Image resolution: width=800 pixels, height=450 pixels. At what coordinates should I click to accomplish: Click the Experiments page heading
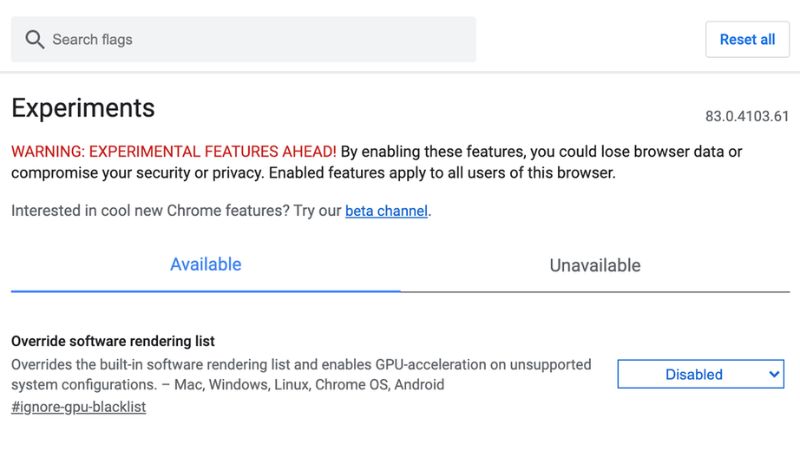[83, 108]
